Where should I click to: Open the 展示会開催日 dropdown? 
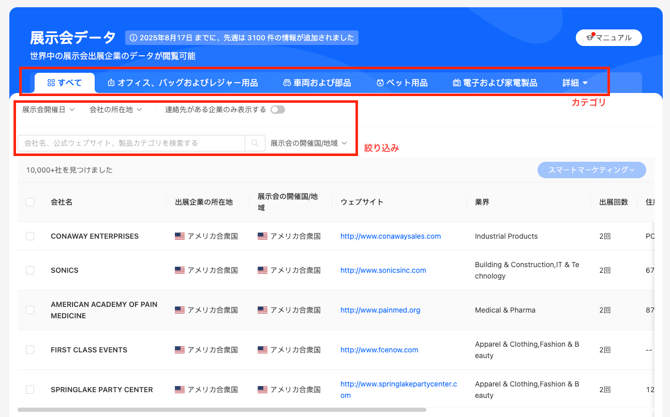[x=48, y=110]
